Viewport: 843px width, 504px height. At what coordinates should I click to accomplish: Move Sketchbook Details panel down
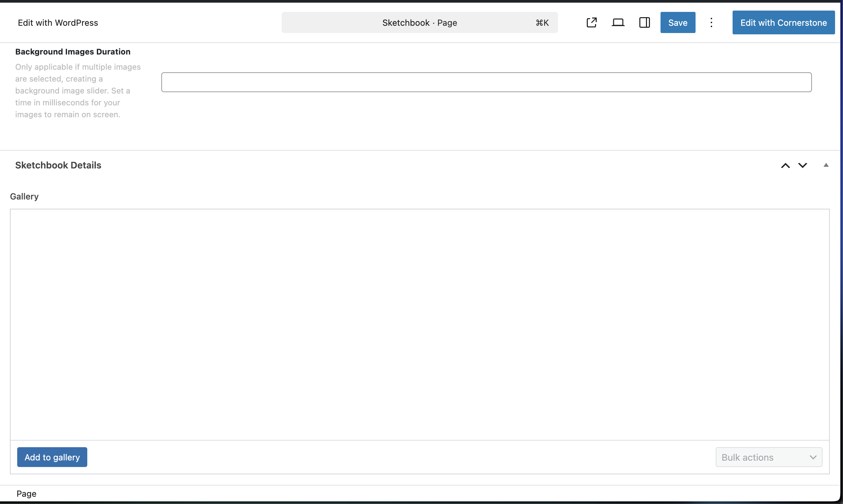[x=803, y=165]
